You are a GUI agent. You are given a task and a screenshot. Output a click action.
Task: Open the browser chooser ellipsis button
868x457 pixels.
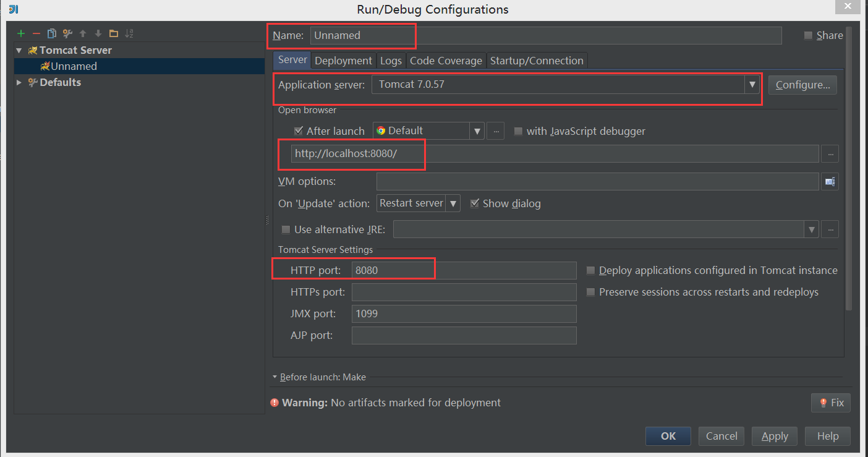click(x=496, y=131)
